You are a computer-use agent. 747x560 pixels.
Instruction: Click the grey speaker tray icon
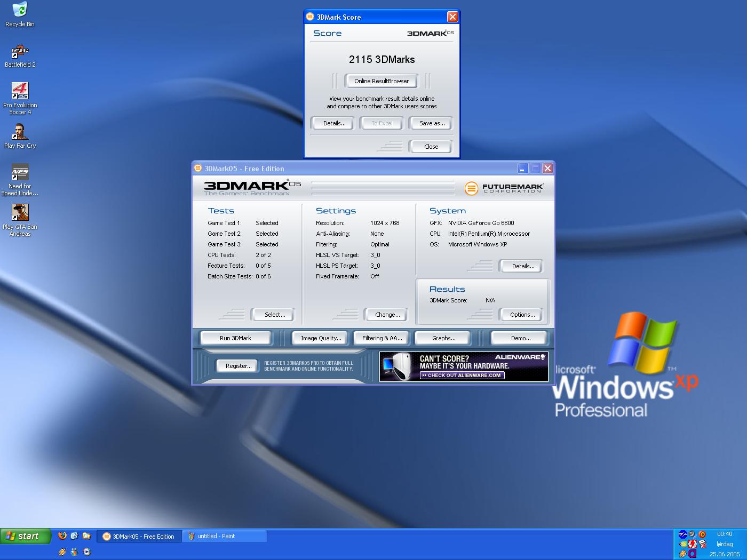692,534
